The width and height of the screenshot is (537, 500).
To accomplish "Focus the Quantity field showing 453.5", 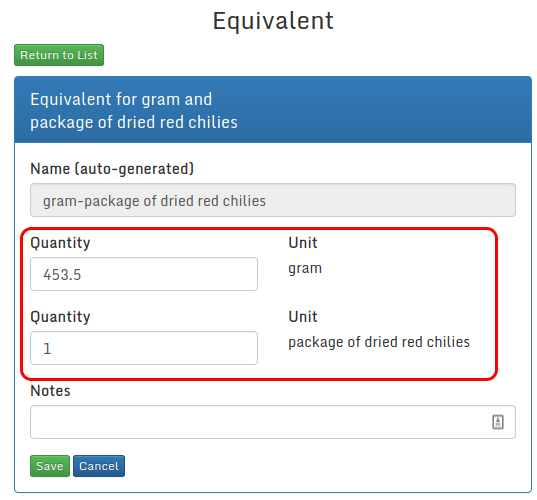I will 144,274.
